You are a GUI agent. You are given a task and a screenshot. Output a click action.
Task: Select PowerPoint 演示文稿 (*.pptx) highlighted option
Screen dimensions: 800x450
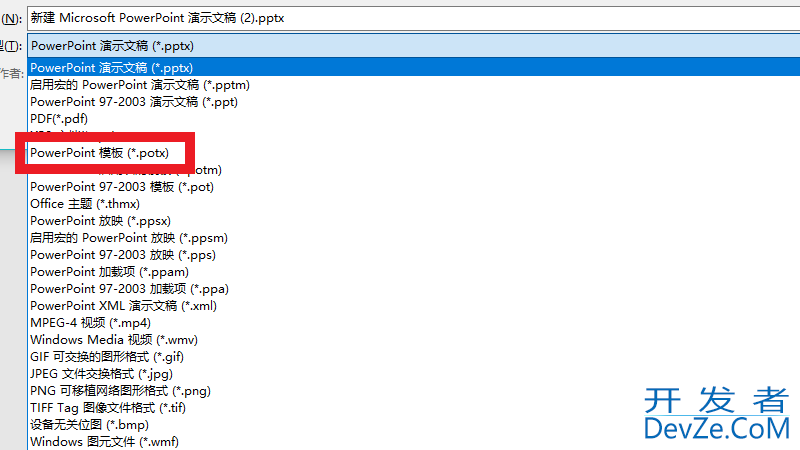413,68
